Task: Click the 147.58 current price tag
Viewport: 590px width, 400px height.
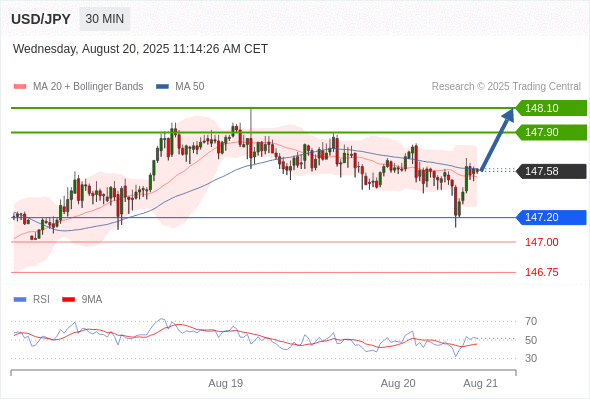Action: [x=551, y=171]
